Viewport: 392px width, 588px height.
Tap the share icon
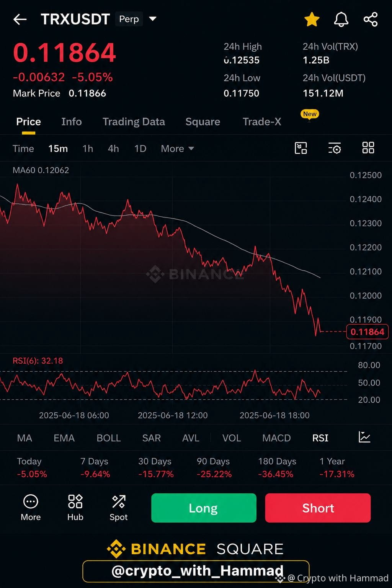371,19
